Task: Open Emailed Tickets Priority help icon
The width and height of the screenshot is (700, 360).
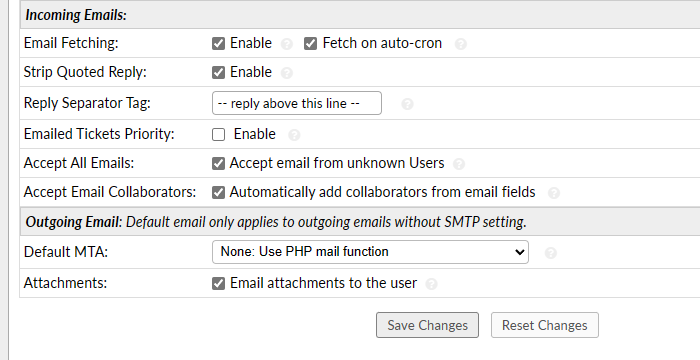Action: (294, 135)
